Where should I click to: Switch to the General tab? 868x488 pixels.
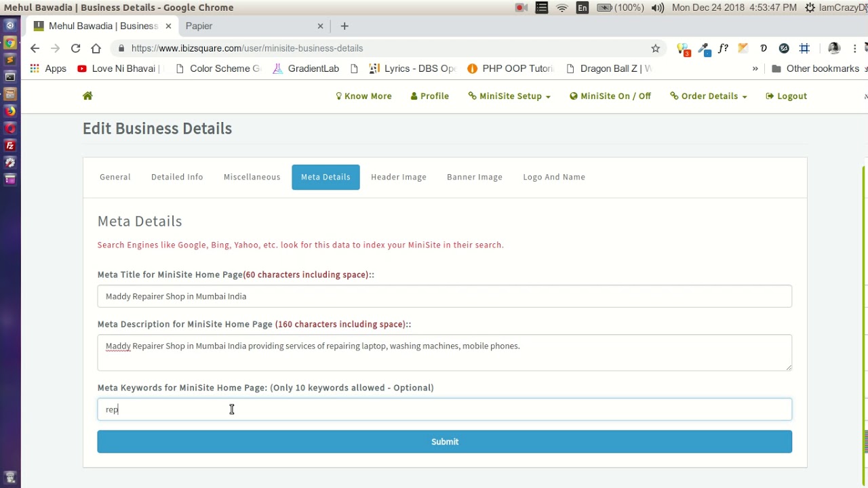pyautogui.click(x=115, y=177)
